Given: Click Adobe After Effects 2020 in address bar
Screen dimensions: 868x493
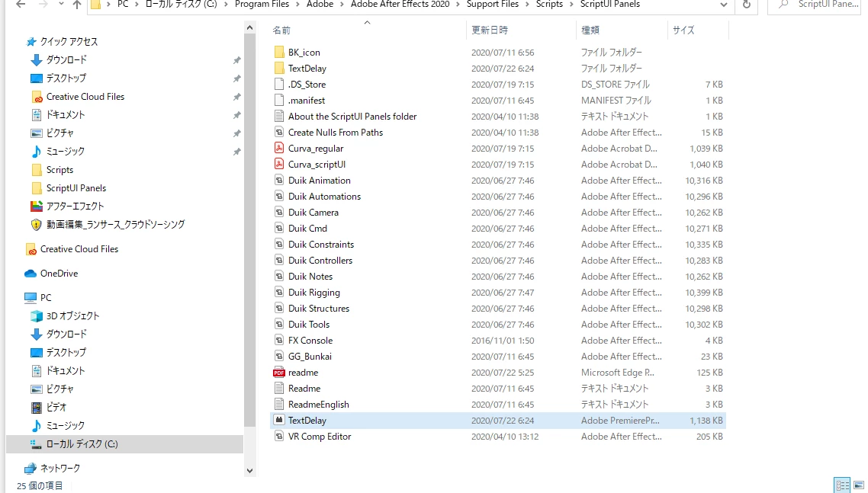Looking at the screenshot, I should click(x=400, y=5).
